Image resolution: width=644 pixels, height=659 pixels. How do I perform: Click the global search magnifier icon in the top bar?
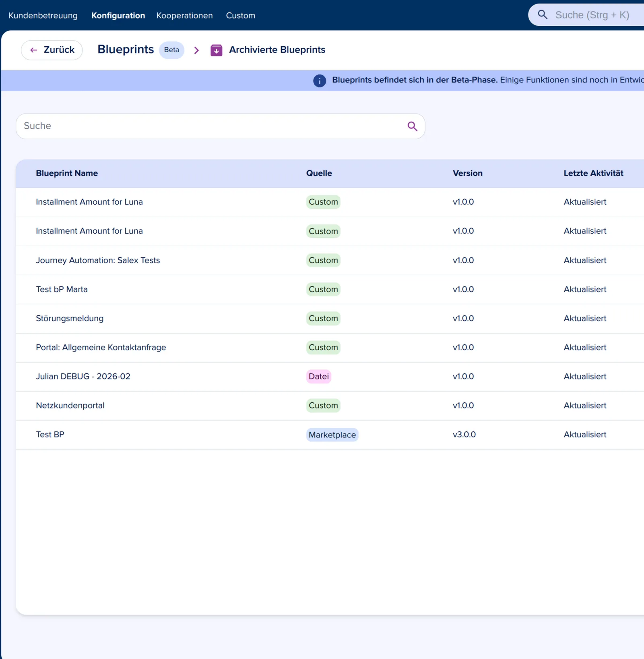click(x=543, y=15)
